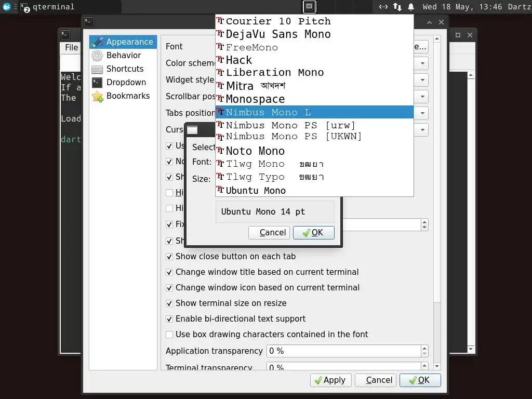Click Apply in preferences dialog
The image size is (532, 399).
pyautogui.click(x=330, y=380)
